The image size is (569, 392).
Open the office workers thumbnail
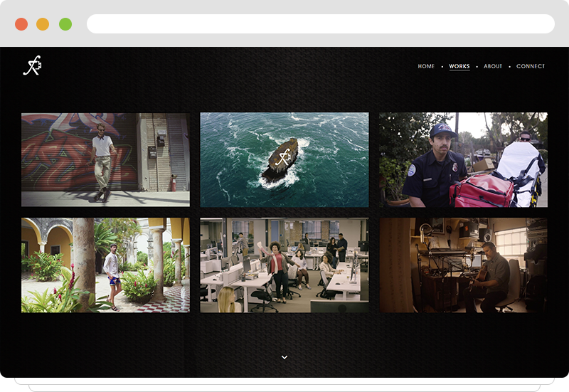click(x=284, y=265)
